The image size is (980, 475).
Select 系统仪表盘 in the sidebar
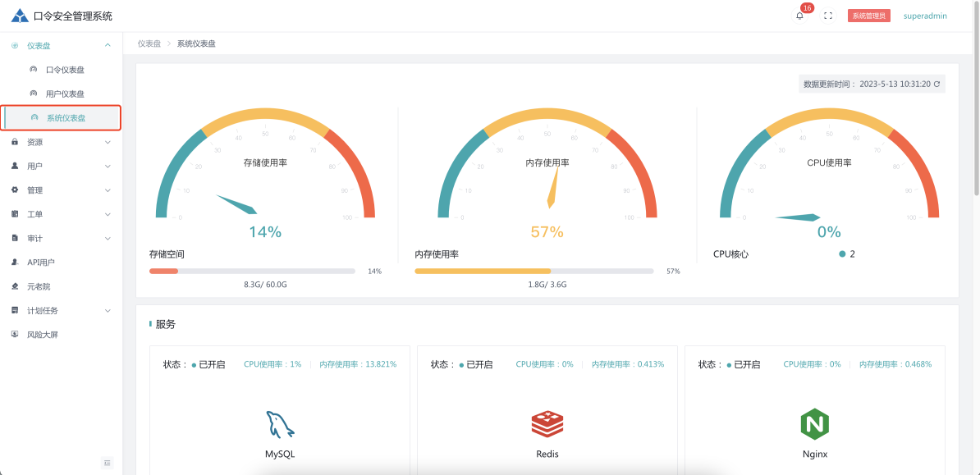pos(65,118)
